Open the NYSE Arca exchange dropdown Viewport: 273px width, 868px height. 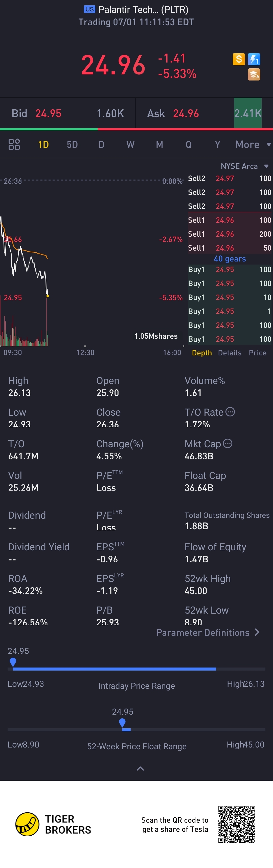(x=244, y=166)
